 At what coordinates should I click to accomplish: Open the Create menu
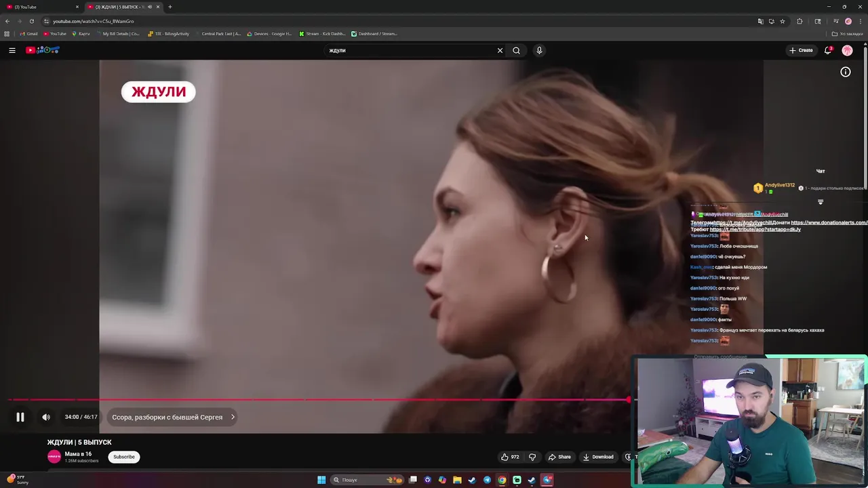(x=801, y=50)
